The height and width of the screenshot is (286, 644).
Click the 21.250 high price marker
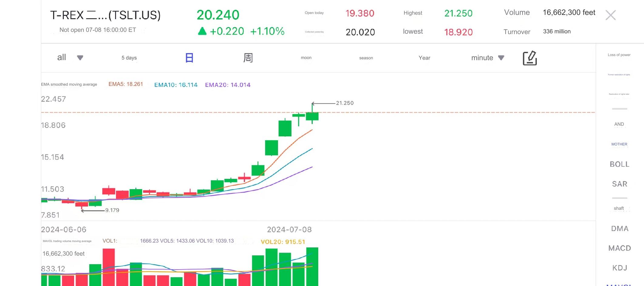tap(345, 103)
